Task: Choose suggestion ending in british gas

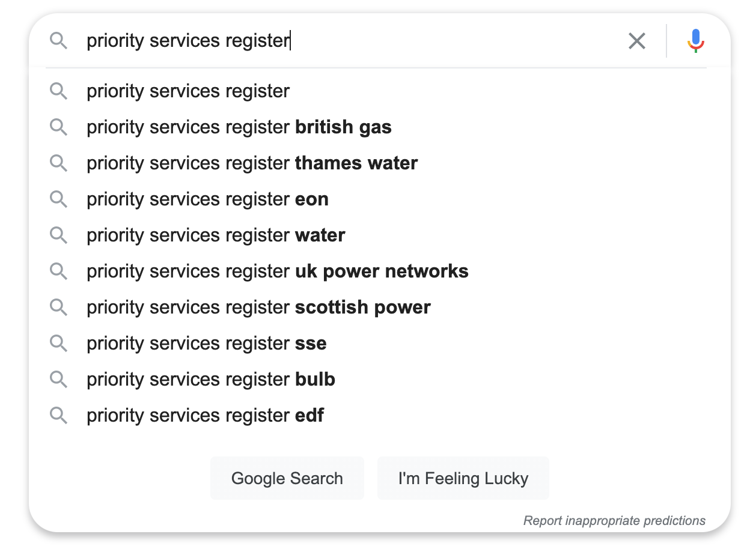Action: pos(380,127)
